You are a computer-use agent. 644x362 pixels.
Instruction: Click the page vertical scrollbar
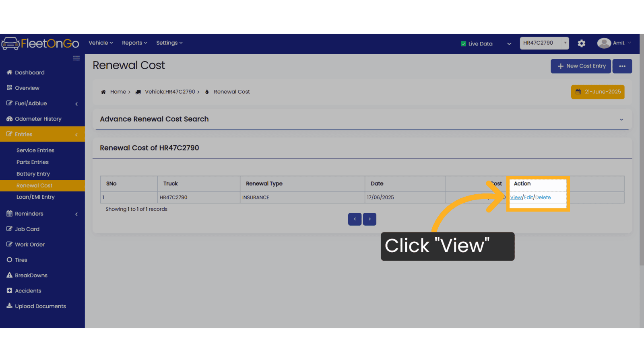pos(642,150)
